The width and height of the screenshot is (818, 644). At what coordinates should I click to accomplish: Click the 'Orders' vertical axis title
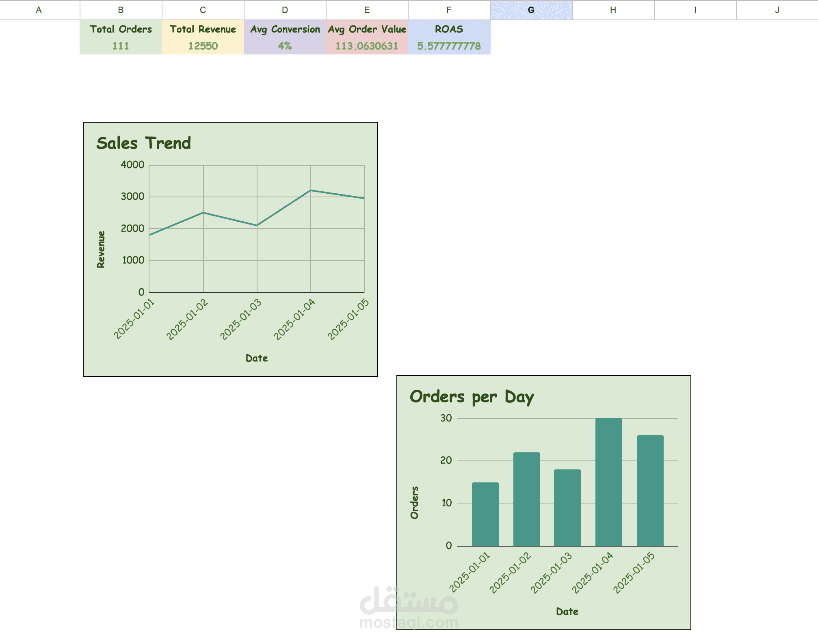tap(414, 503)
